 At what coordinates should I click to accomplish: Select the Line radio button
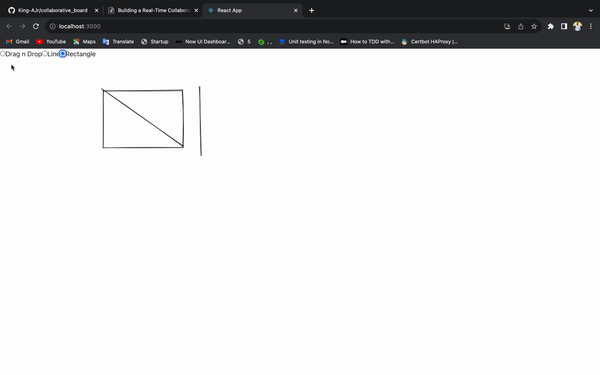click(45, 54)
